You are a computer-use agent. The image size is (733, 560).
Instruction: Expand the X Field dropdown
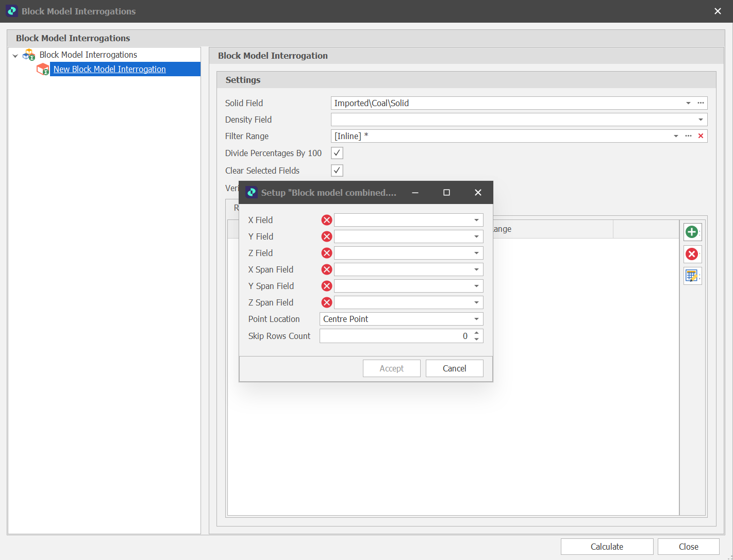(476, 220)
